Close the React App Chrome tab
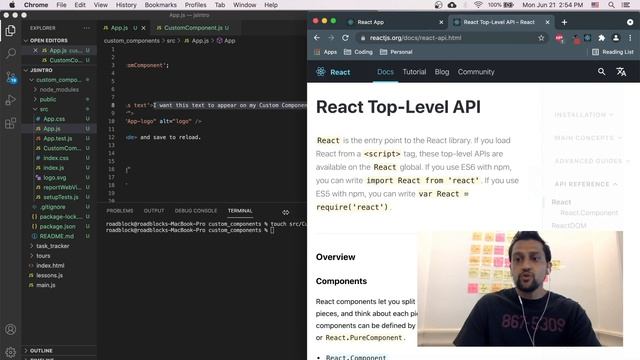This screenshot has width=640, height=360. (x=441, y=22)
